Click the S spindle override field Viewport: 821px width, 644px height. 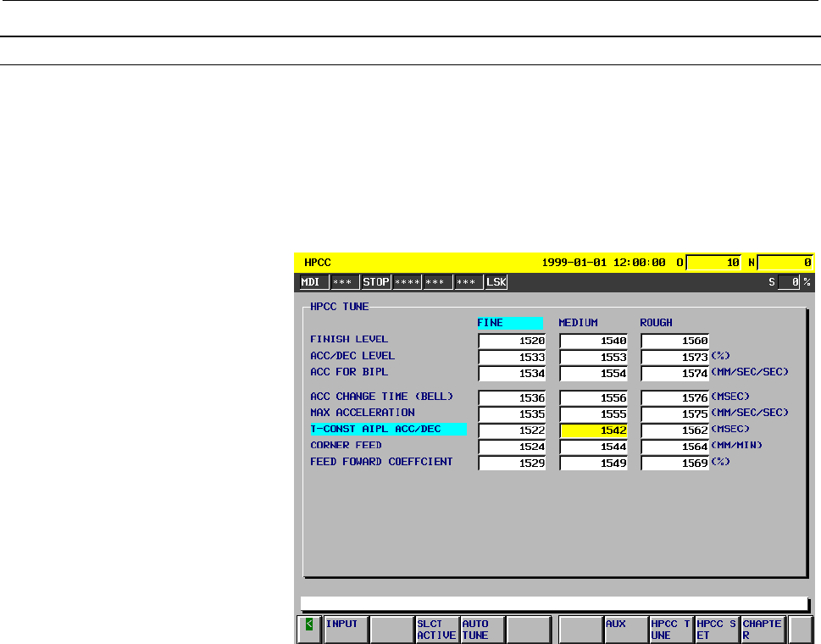point(789,282)
